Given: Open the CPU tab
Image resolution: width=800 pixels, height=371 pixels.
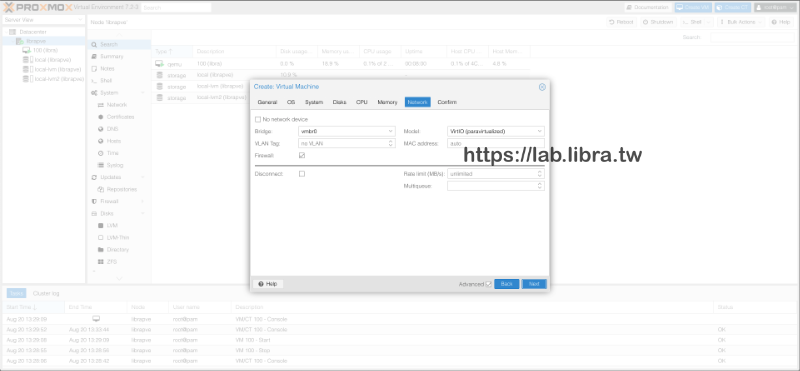Looking at the screenshot, I should (362, 102).
